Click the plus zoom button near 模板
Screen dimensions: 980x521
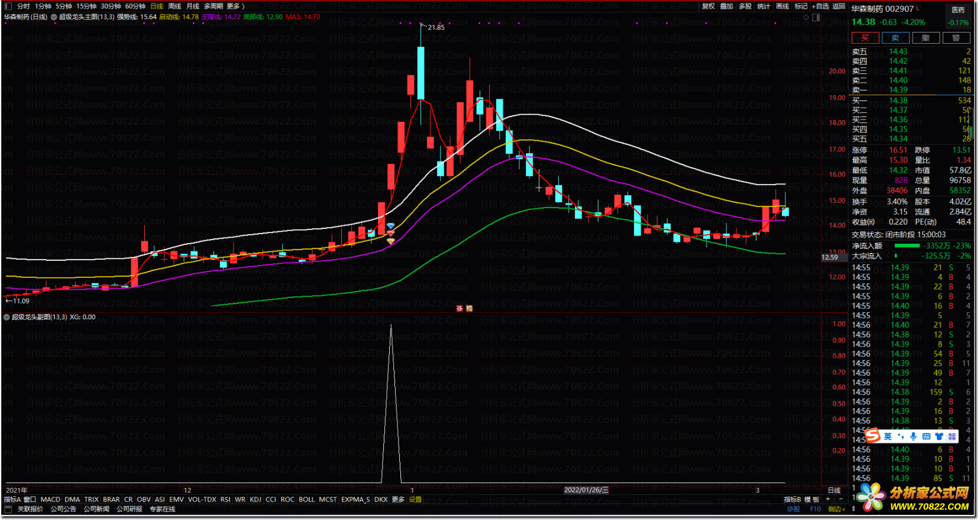(828, 500)
